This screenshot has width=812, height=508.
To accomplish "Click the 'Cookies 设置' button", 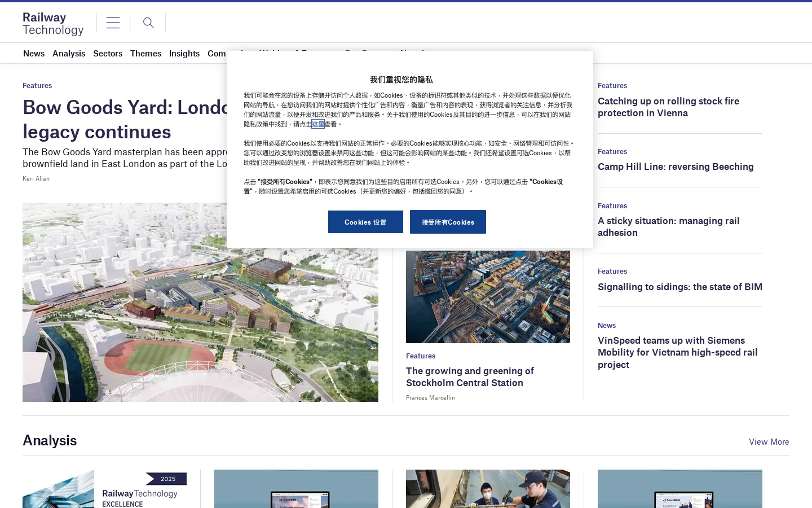I will tap(365, 222).
